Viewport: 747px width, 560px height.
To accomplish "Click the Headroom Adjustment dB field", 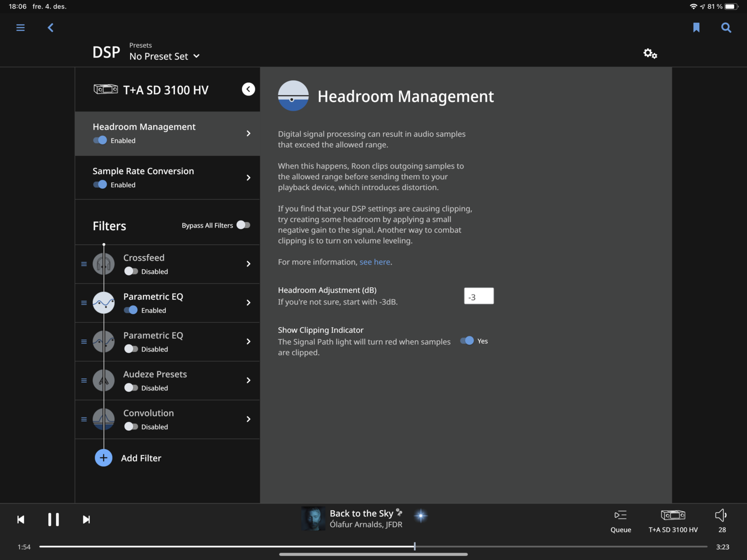I will coord(479,296).
